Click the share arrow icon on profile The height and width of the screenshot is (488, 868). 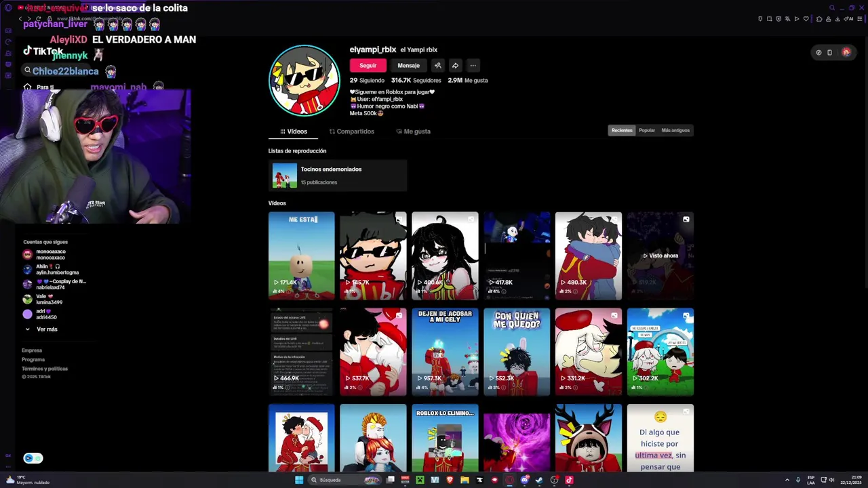tap(456, 66)
